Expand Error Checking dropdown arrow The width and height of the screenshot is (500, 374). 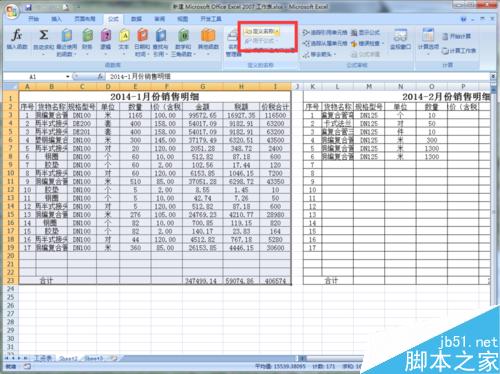coord(382,44)
